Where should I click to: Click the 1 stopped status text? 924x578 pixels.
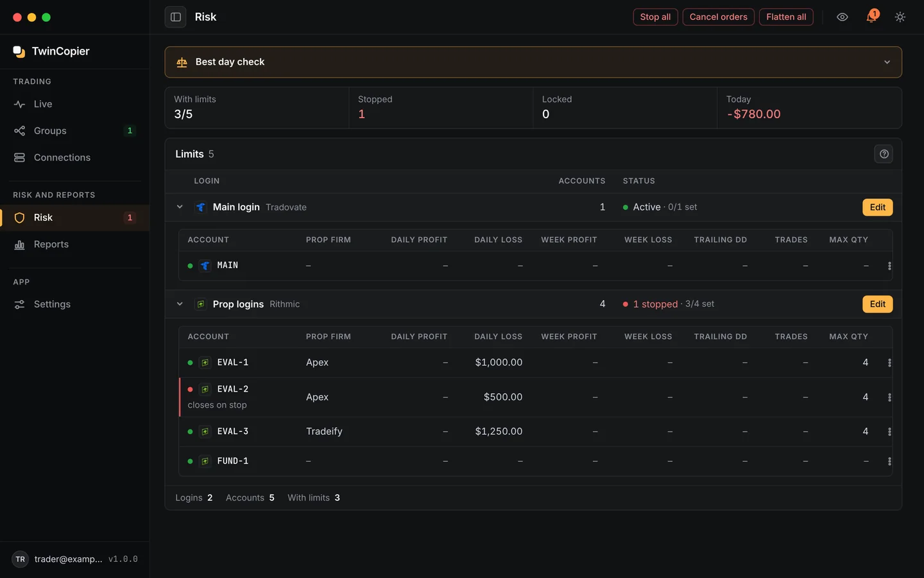655,304
